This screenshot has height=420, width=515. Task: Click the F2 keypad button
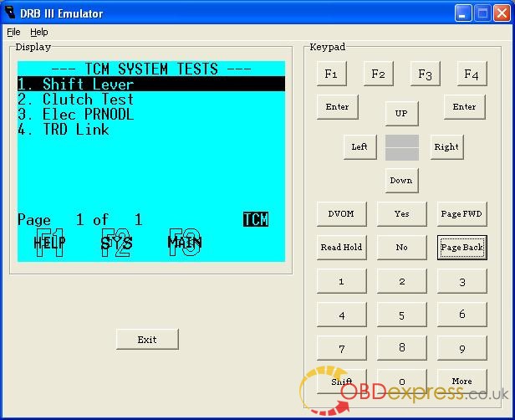click(379, 74)
